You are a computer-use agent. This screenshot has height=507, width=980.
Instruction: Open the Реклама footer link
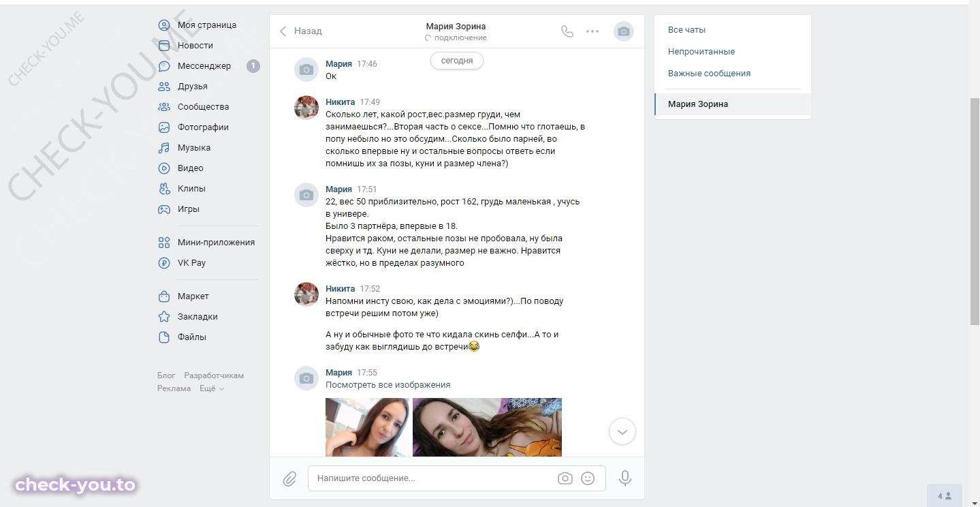pos(174,388)
